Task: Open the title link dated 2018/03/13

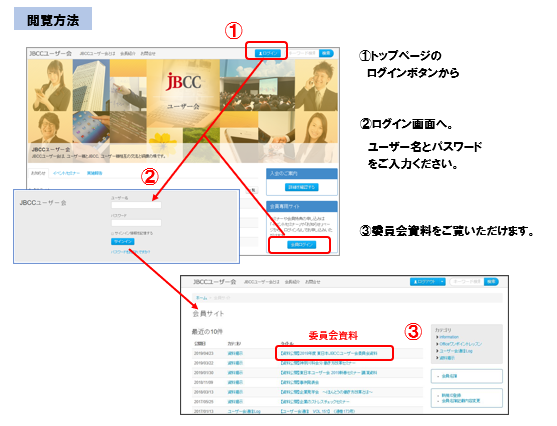Action: [326, 392]
